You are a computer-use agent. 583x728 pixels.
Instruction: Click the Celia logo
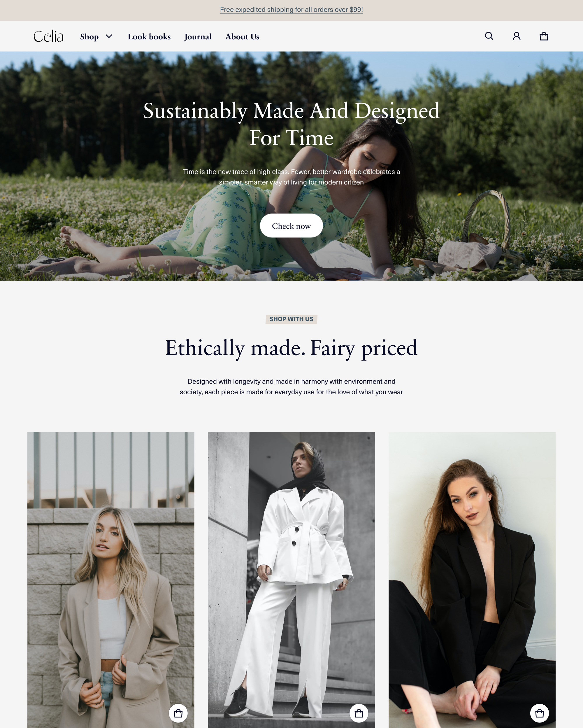[x=49, y=36]
